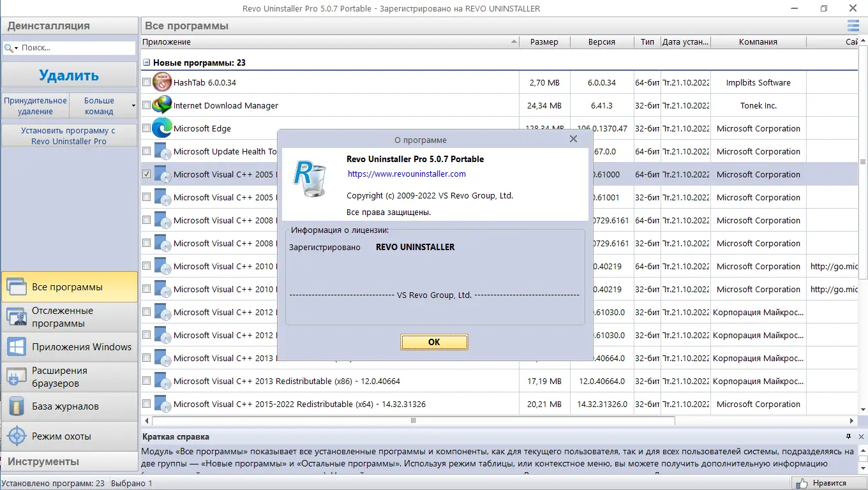Click the horizontal scrollbar right arrow

point(851,420)
